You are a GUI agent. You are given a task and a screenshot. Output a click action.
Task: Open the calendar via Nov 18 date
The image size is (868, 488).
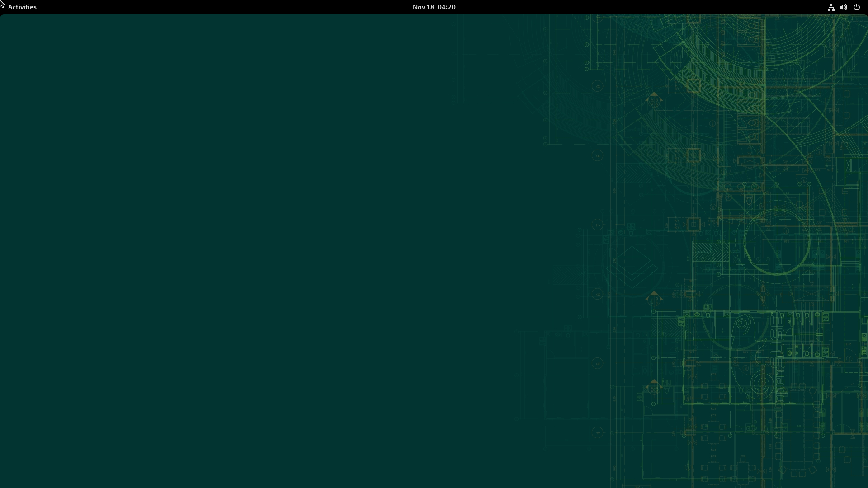point(423,7)
